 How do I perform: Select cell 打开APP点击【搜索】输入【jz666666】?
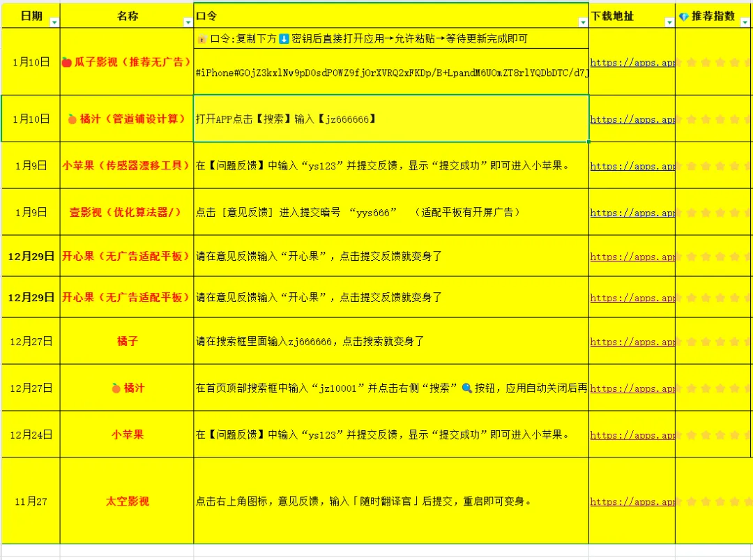(x=391, y=119)
